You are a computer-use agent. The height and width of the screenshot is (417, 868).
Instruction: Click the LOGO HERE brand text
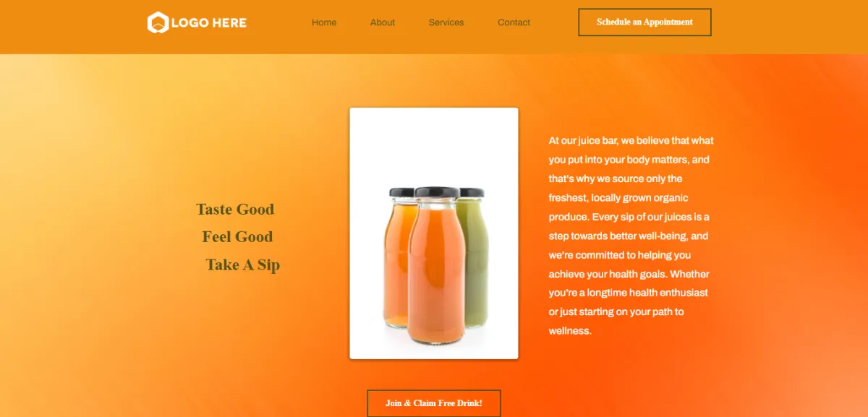[x=209, y=23]
